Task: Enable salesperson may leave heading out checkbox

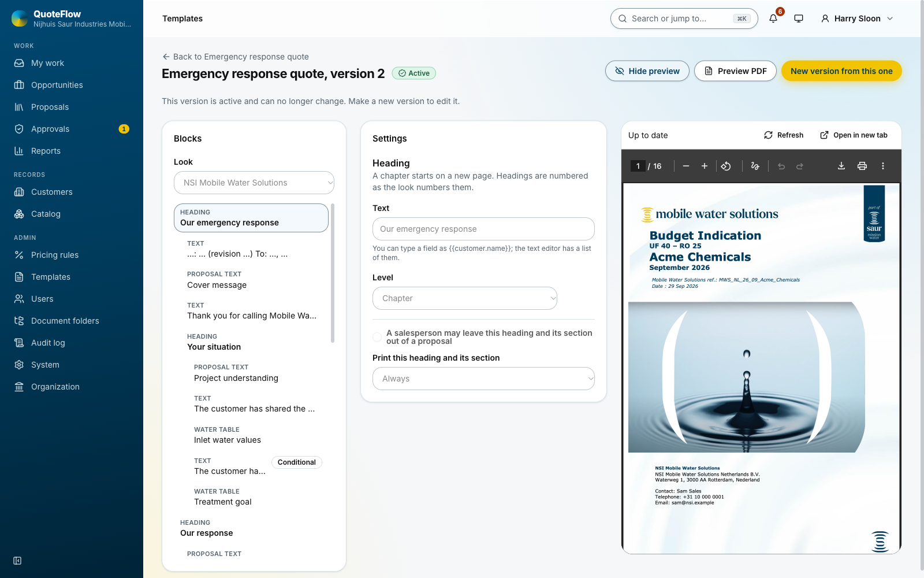Action: (377, 337)
